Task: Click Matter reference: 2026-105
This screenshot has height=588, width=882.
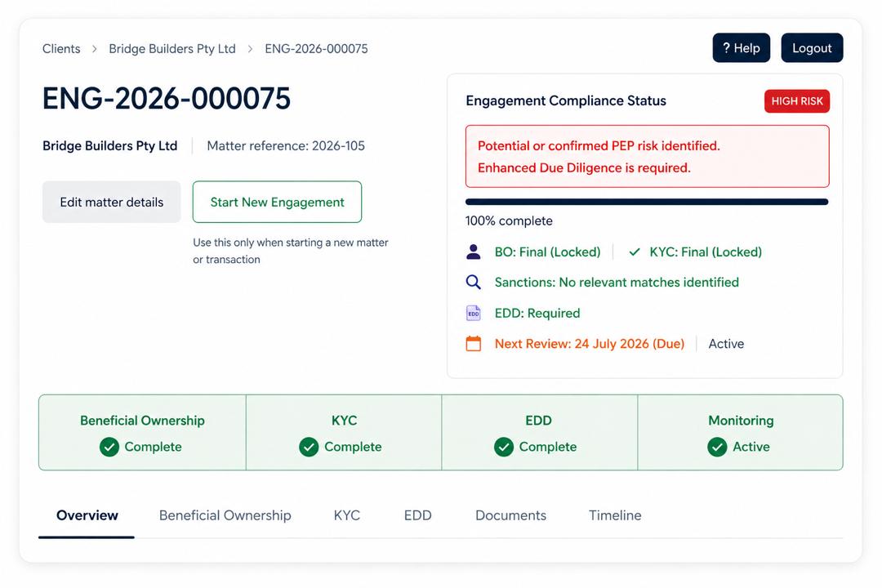Action: click(286, 145)
